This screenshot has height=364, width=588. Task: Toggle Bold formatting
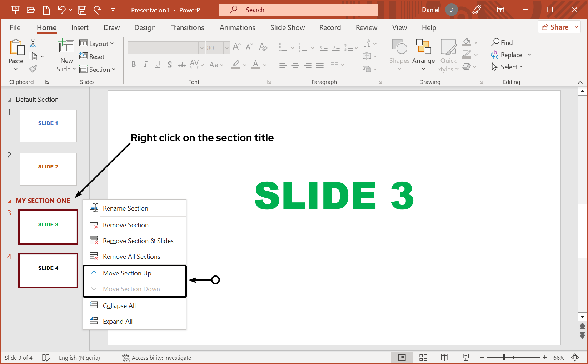coord(134,65)
